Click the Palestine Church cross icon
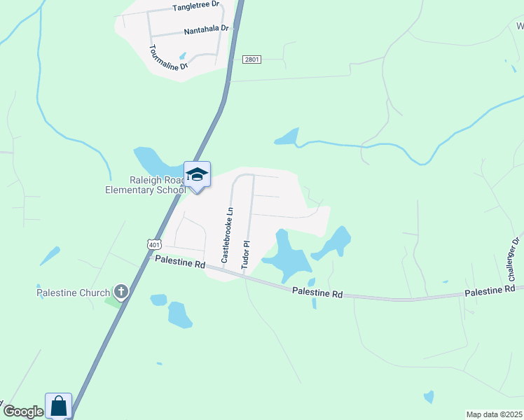The height and width of the screenshot is (420, 524). 121,291
